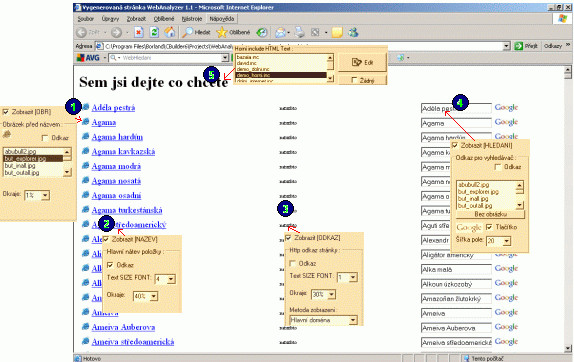Image resolution: width=574 pixels, height=362 pixels.
Task: Open the Zobrazit menu
Action: click(136, 19)
